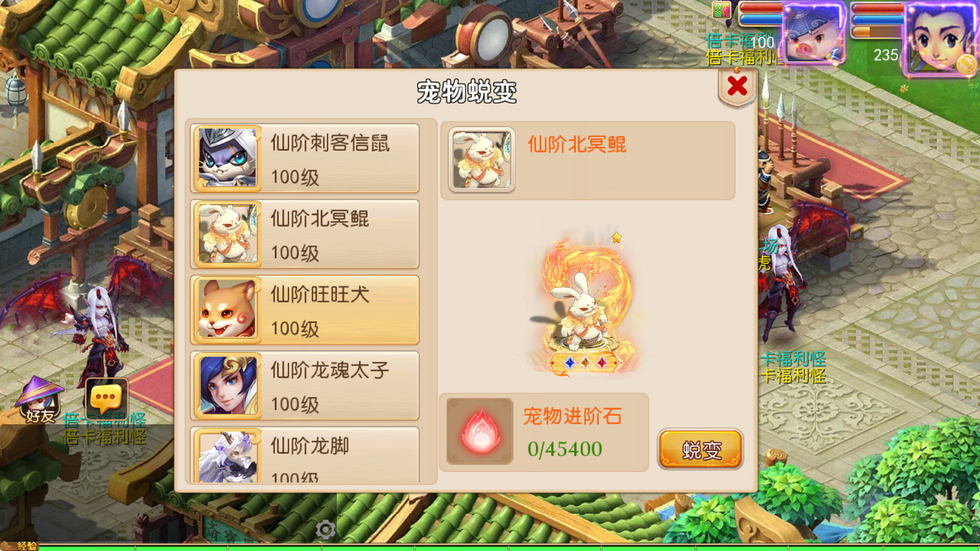Viewport: 980px width, 551px height.
Task: Open the player character portrait
Action: pyautogui.click(x=942, y=38)
